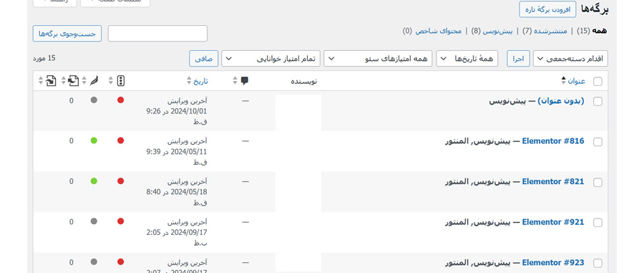Click the 0 links value in Elementor #816 row
This screenshot has width=644, height=273.
(x=72, y=141)
